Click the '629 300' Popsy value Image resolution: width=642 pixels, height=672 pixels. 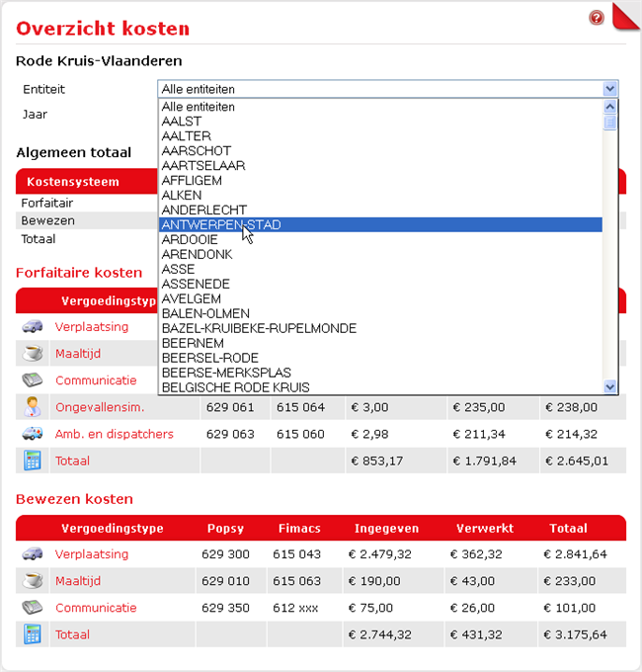click(226, 554)
